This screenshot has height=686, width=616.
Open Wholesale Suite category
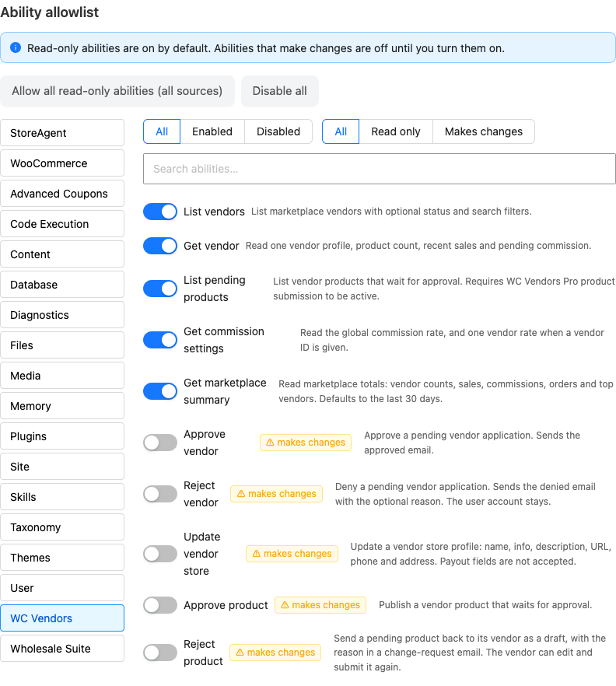62,649
